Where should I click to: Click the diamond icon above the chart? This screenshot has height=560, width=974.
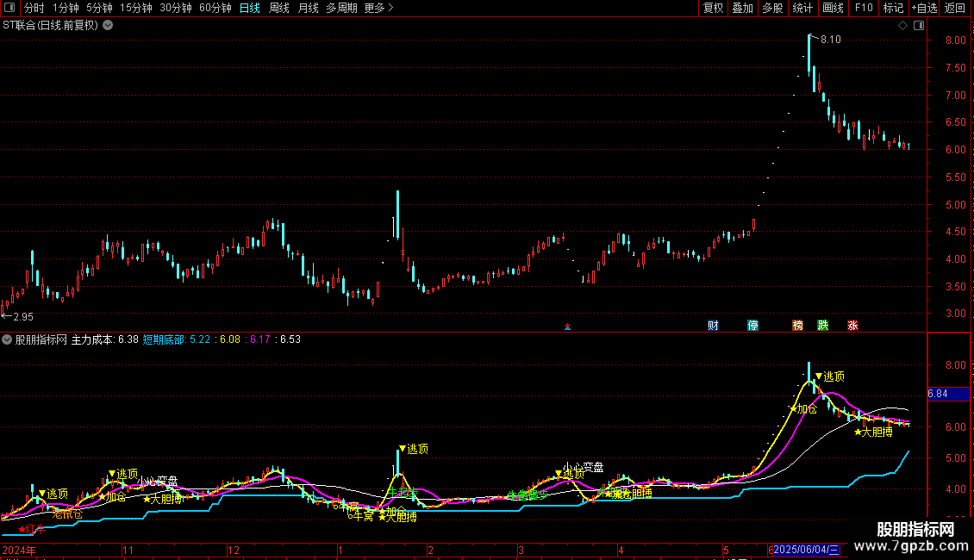[x=903, y=26]
